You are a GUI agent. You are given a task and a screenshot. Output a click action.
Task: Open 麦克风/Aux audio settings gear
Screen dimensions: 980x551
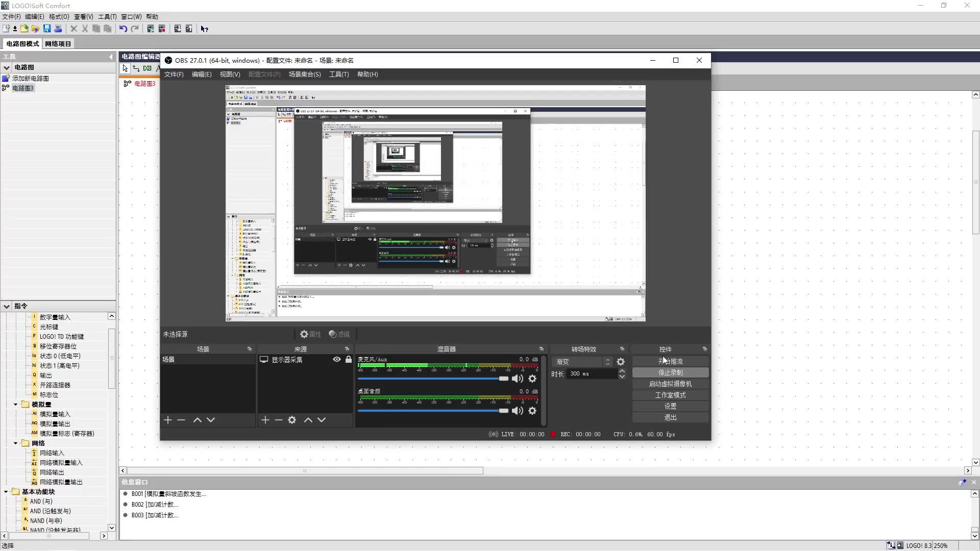click(532, 379)
